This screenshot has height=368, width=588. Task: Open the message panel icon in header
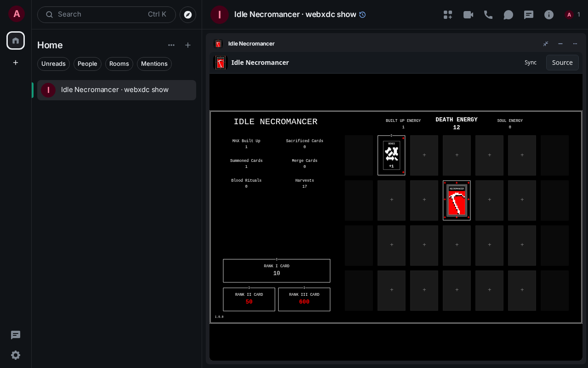(529, 15)
